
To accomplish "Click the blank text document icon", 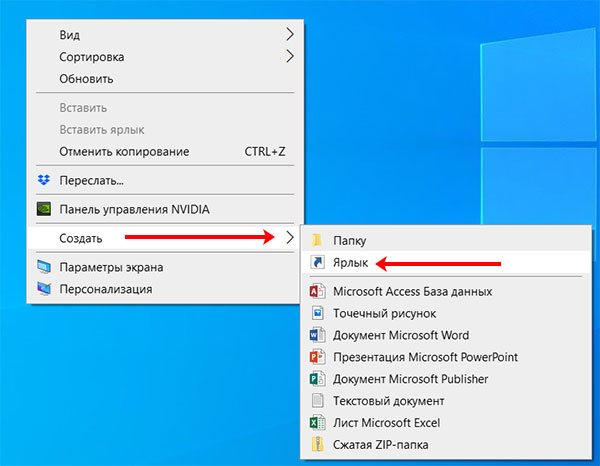I will [x=317, y=400].
